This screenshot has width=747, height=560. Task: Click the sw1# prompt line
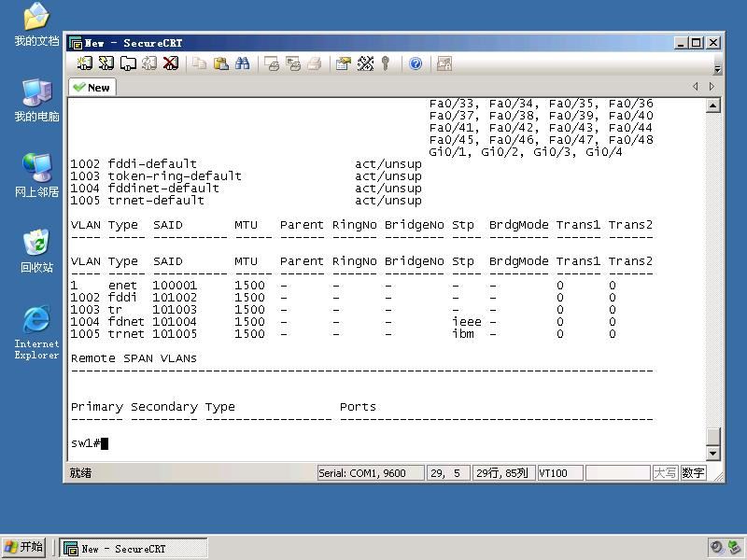[x=90, y=443]
